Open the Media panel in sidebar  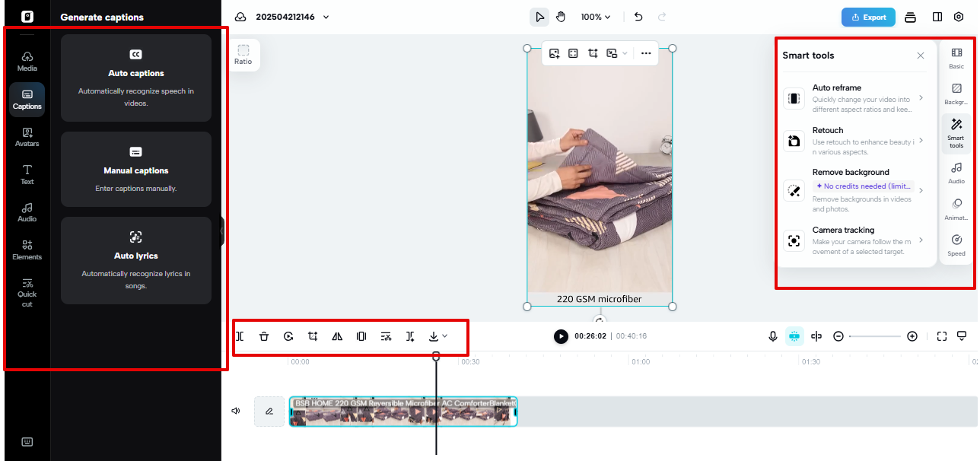[27, 62]
